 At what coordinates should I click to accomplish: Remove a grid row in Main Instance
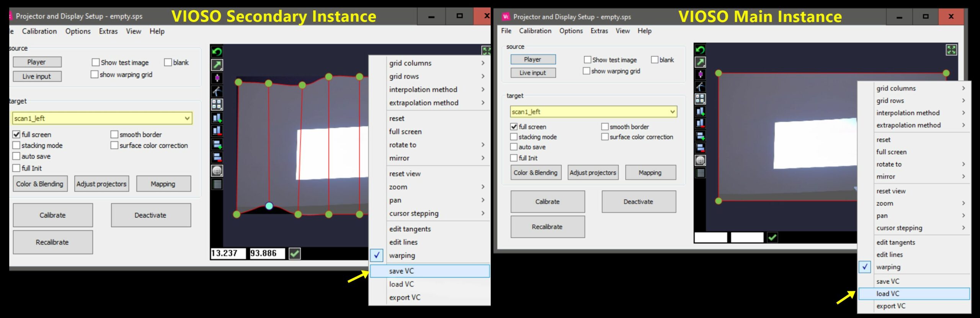coord(700,148)
